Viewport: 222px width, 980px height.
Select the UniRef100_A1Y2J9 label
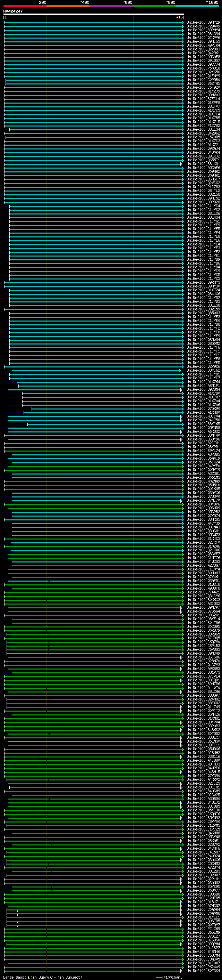pos(203,91)
